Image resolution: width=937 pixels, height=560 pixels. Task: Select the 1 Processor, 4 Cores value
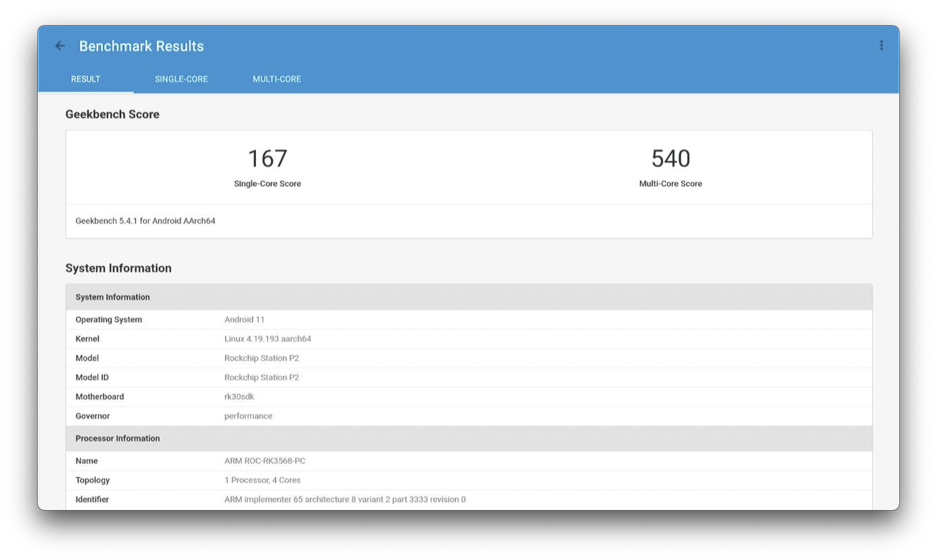tap(263, 480)
